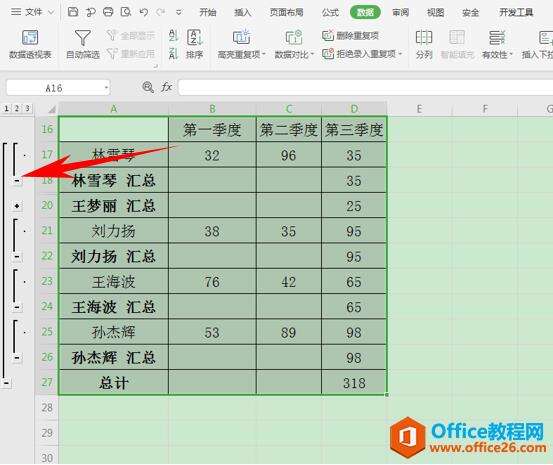553x465 pixels.
Task: Select column D header
Action: pyautogui.click(x=354, y=109)
